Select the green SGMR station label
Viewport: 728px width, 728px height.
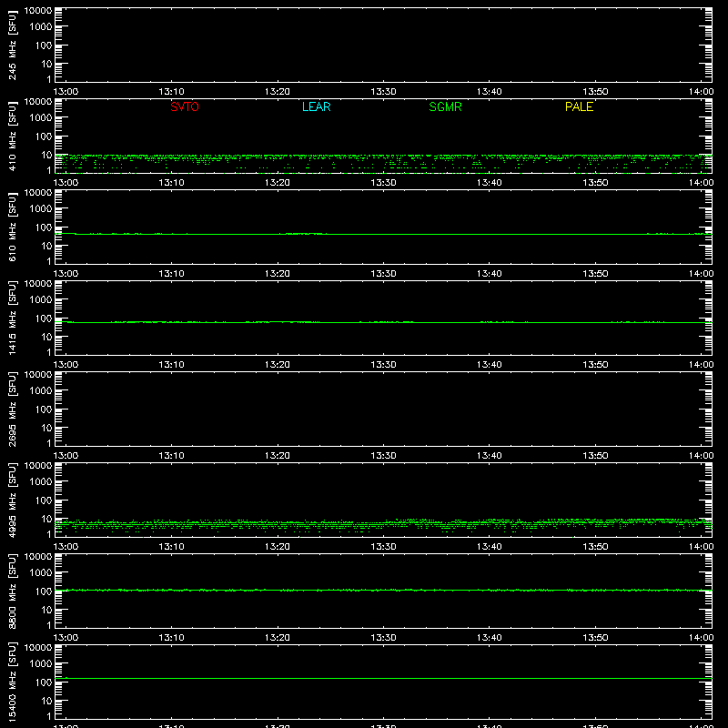[445, 106]
